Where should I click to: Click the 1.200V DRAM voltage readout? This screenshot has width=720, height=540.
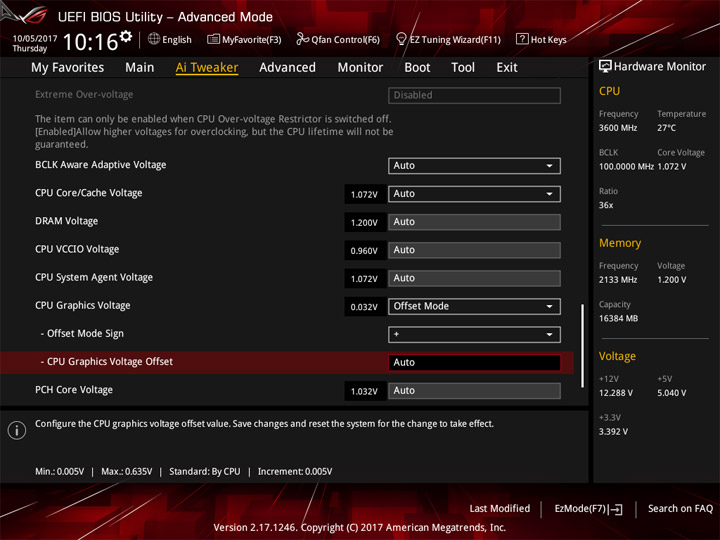pyautogui.click(x=365, y=223)
